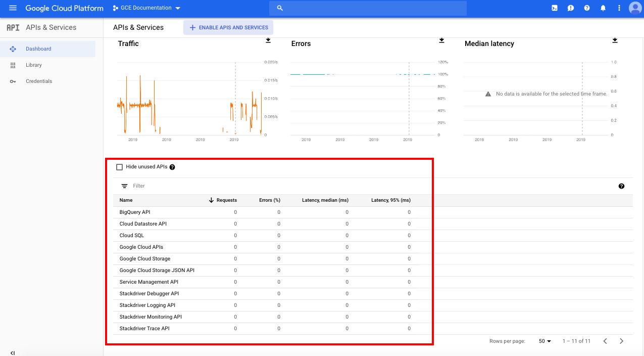This screenshot has width=644, height=356.
Task: Open Rows per page dropdown
Action: tap(544, 341)
